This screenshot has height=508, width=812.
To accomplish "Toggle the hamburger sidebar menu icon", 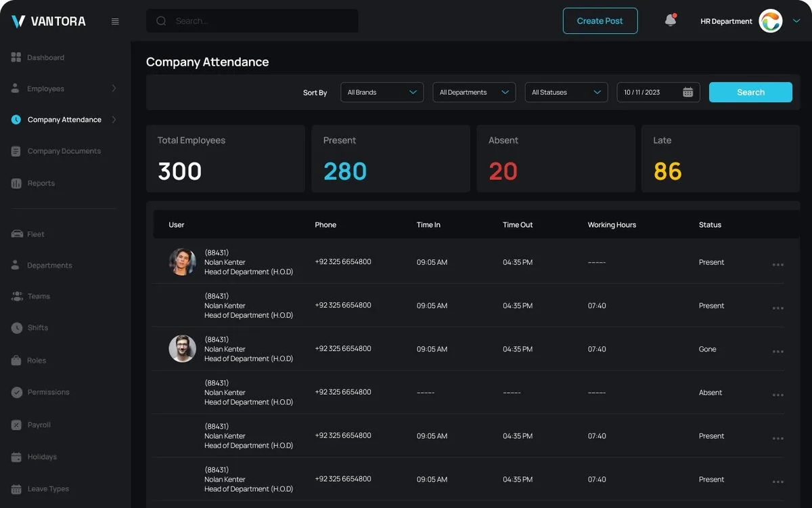I will (x=115, y=21).
